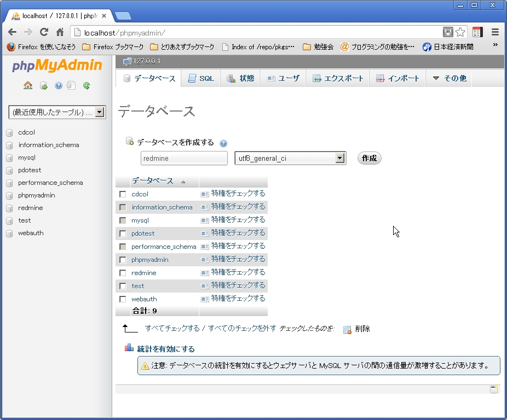This screenshot has width=507, height=420.
Task: Click privileges icon in the cdcol row
Action: (x=205, y=194)
